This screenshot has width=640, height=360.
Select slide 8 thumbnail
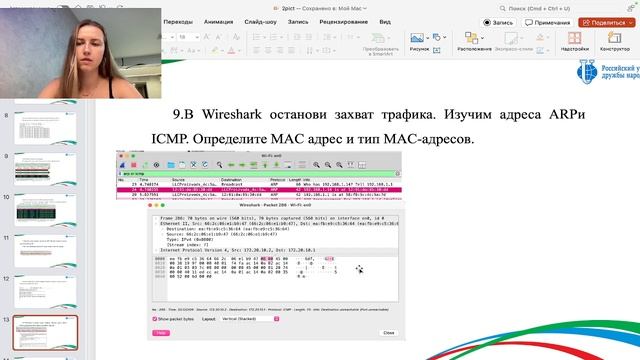pos(45,128)
